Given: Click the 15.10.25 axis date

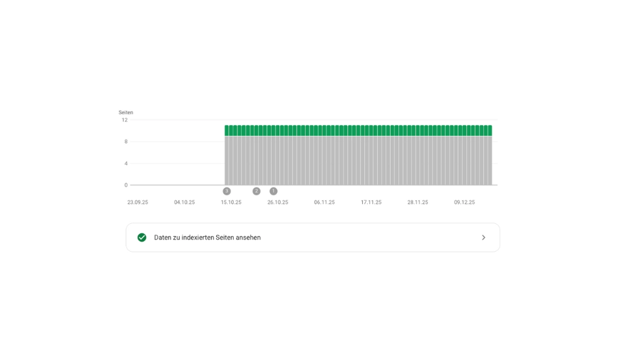Looking at the screenshot, I should point(231,203).
